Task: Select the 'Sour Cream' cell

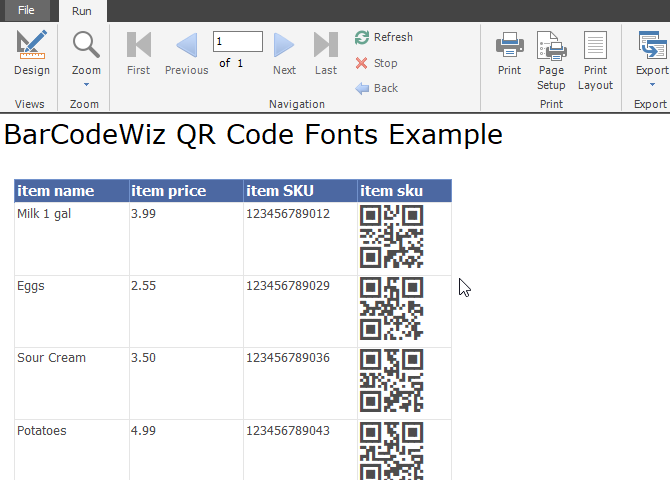Action: coord(72,383)
